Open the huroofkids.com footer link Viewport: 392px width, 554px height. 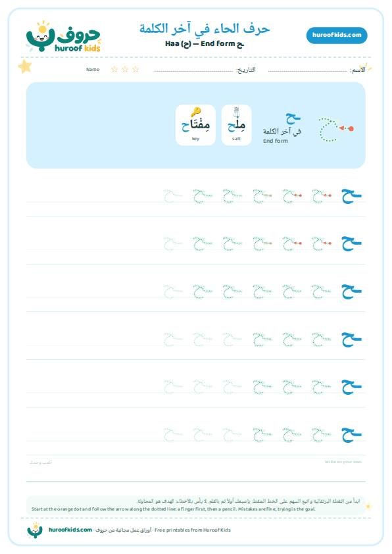click(x=70, y=530)
